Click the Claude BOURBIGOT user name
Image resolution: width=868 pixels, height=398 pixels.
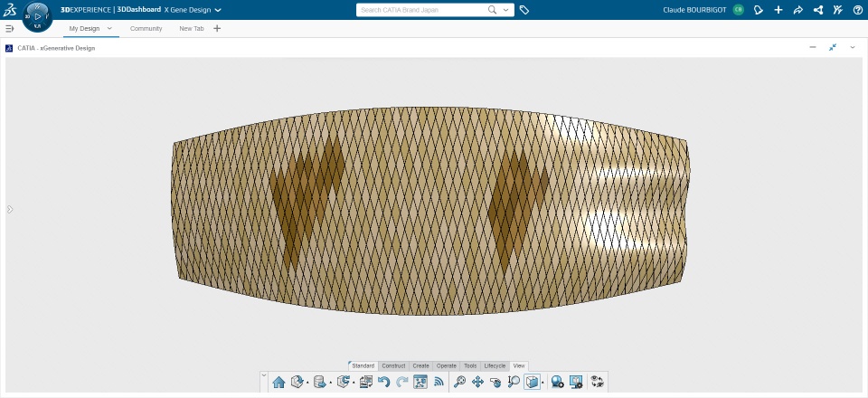[x=694, y=10]
